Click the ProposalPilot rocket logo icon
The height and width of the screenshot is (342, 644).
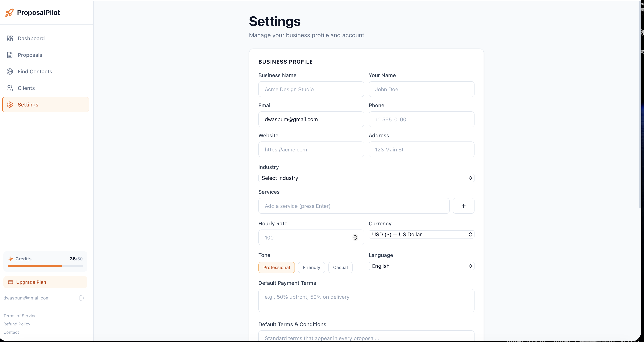point(9,12)
